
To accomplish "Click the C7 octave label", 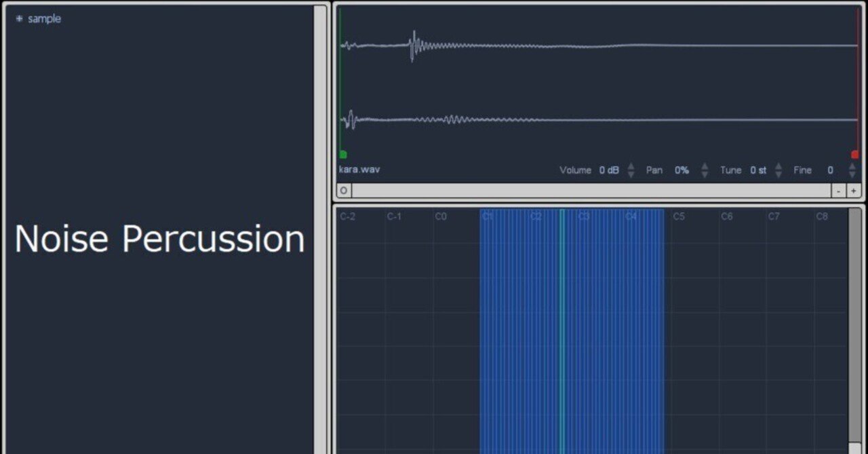I will click(x=774, y=216).
